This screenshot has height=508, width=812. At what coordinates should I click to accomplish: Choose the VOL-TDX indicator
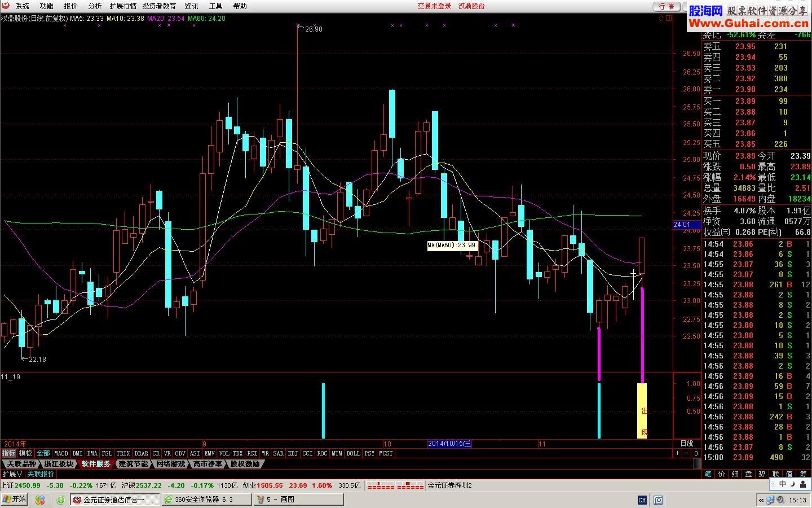(x=231, y=453)
